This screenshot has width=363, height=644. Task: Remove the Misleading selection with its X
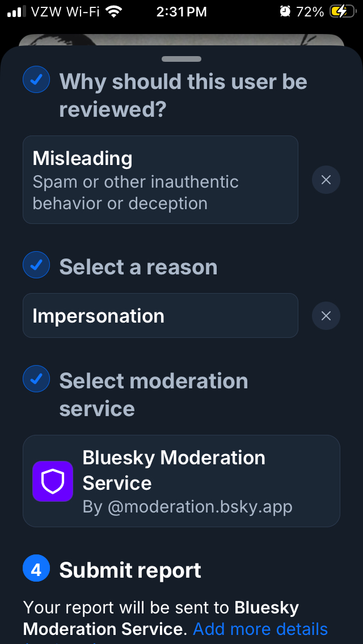point(326,180)
